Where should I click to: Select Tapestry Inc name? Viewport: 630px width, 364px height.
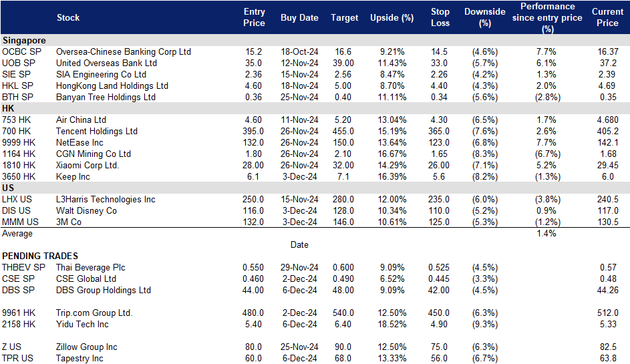(x=80, y=358)
